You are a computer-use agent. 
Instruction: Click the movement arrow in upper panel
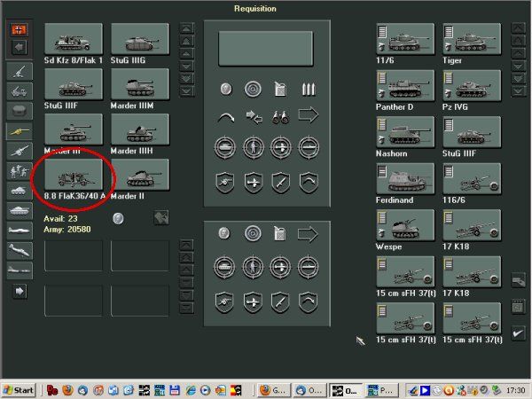click(x=308, y=115)
